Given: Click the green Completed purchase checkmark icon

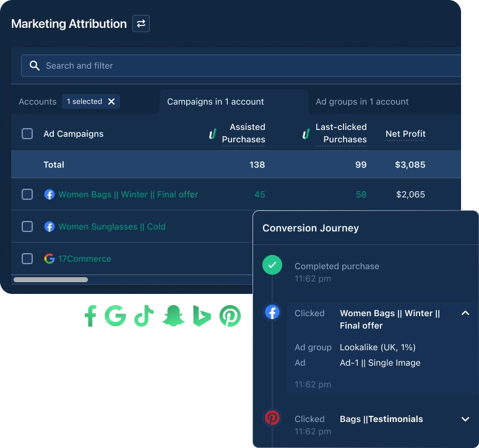Looking at the screenshot, I should coord(272,265).
